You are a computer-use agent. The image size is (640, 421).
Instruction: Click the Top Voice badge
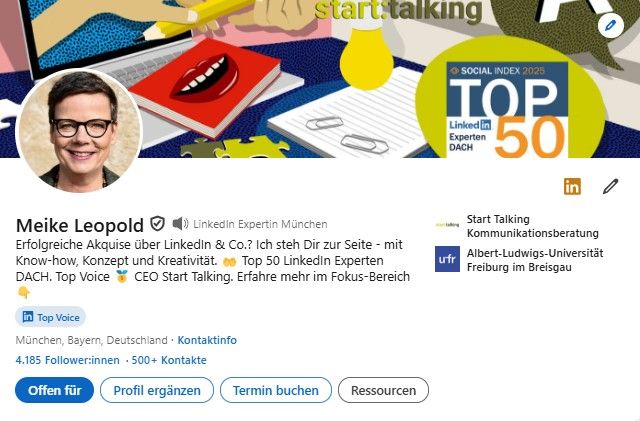tap(50, 317)
